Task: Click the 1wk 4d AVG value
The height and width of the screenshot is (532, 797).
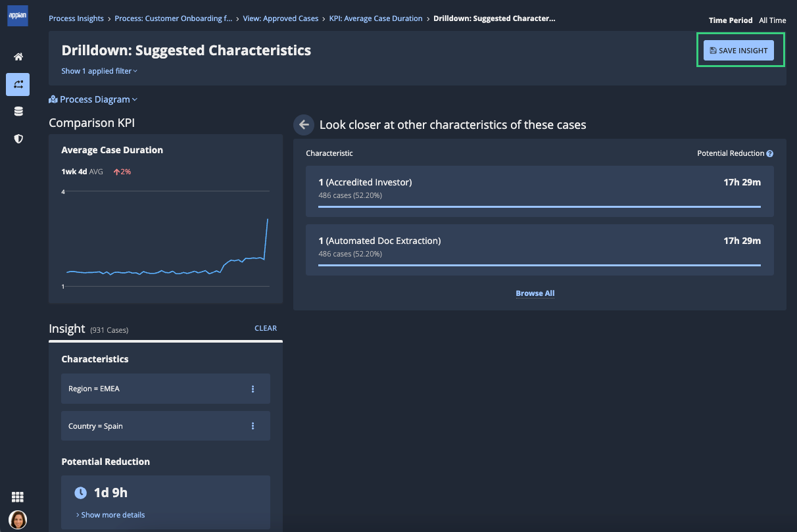Action: 82,172
